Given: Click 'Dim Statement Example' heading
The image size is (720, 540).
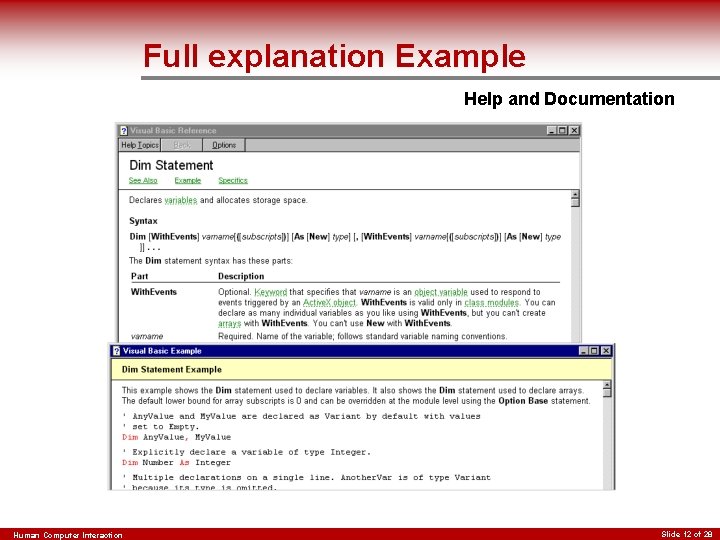Looking at the screenshot, I should tap(172, 370).
